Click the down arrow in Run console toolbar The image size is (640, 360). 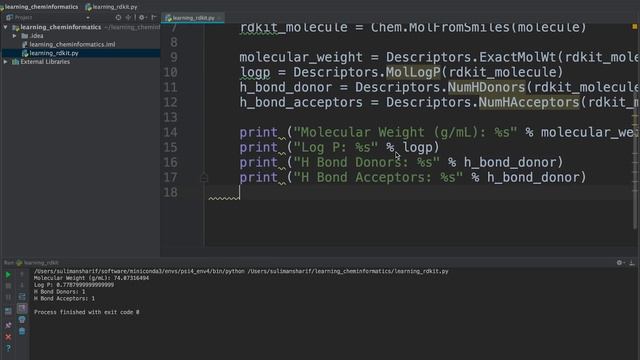click(22, 286)
